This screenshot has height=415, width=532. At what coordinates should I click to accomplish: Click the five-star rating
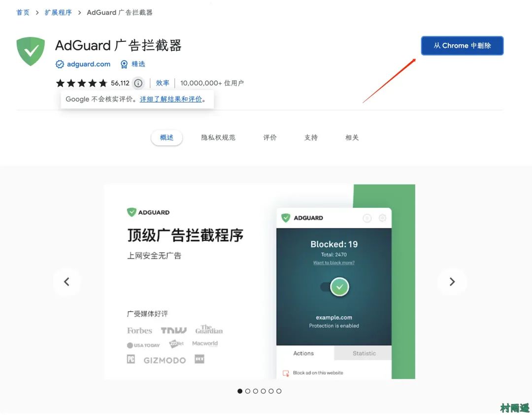[x=81, y=83]
